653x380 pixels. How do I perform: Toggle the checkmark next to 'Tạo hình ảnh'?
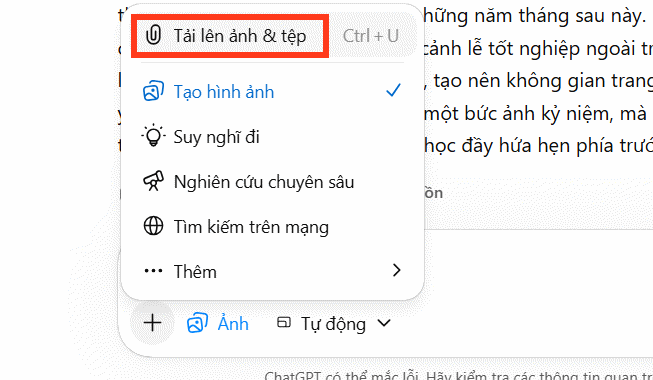click(393, 90)
